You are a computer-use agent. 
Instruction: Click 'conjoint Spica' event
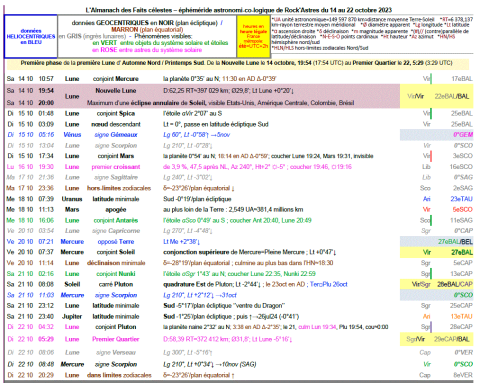coord(116,113)
